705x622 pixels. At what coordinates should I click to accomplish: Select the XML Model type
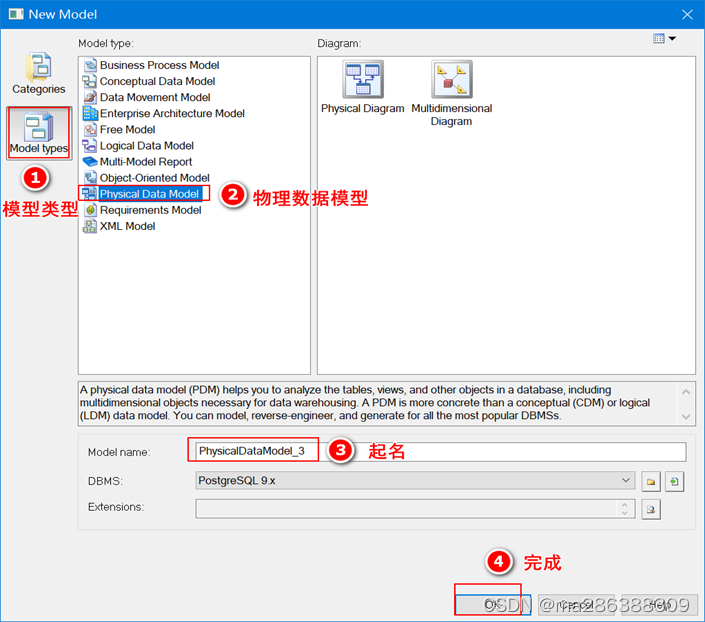[x=127, y=226]
